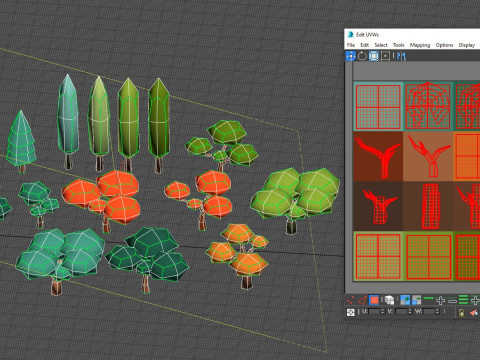This screenshot has height=360, width=480.
Task: Click the Shrink Loop minus icon
Action: 452,301
